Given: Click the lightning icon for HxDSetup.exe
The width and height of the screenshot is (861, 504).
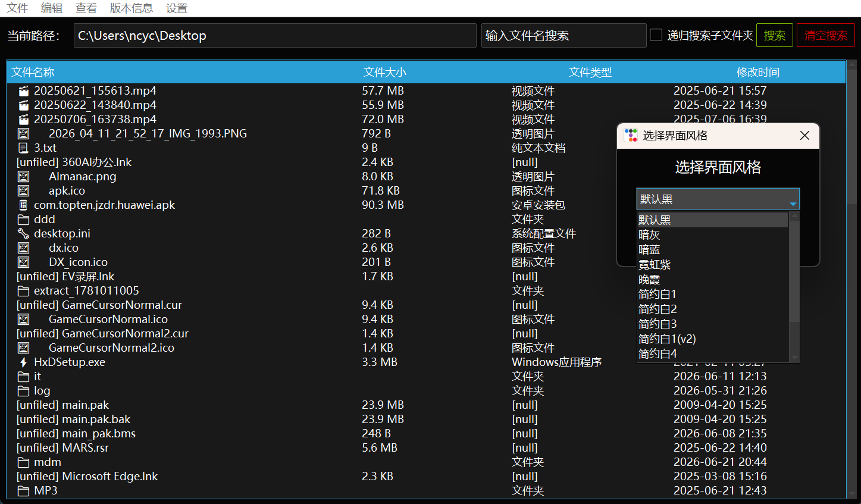Looking at the screenshot, I should [x=23, y=362].
